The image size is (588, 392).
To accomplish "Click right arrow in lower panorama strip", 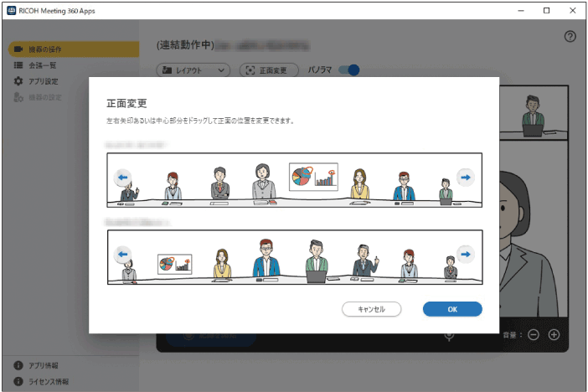I will pyautogui.click(x=466, y=255).
